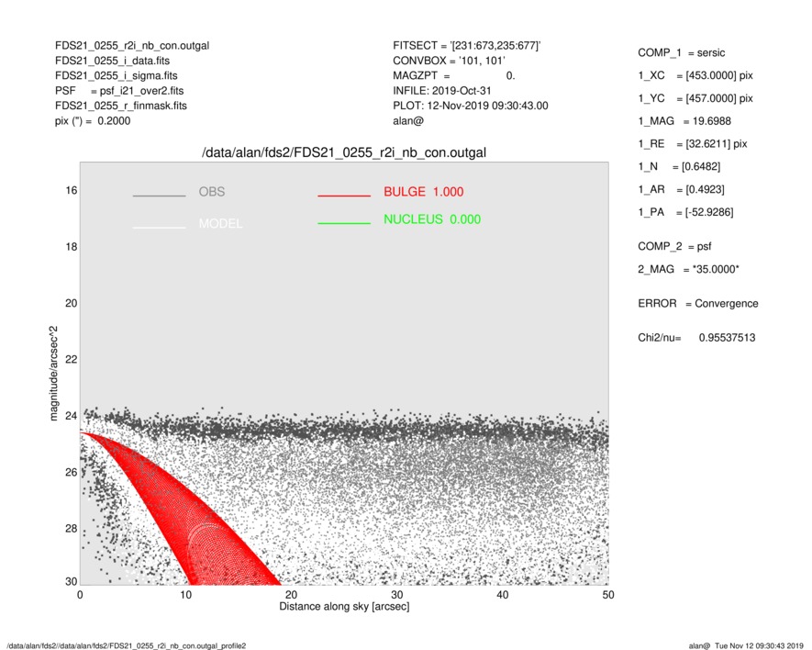The height and width of the screenshot is (650, 812).
Task: Click the alan@ text under PLOT
Action: [x=408, y=121]
